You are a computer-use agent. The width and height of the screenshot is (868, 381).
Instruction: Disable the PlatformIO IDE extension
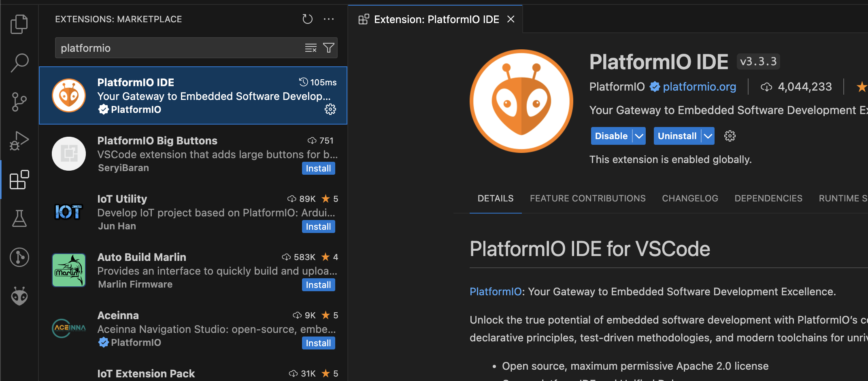coord(611,136)
